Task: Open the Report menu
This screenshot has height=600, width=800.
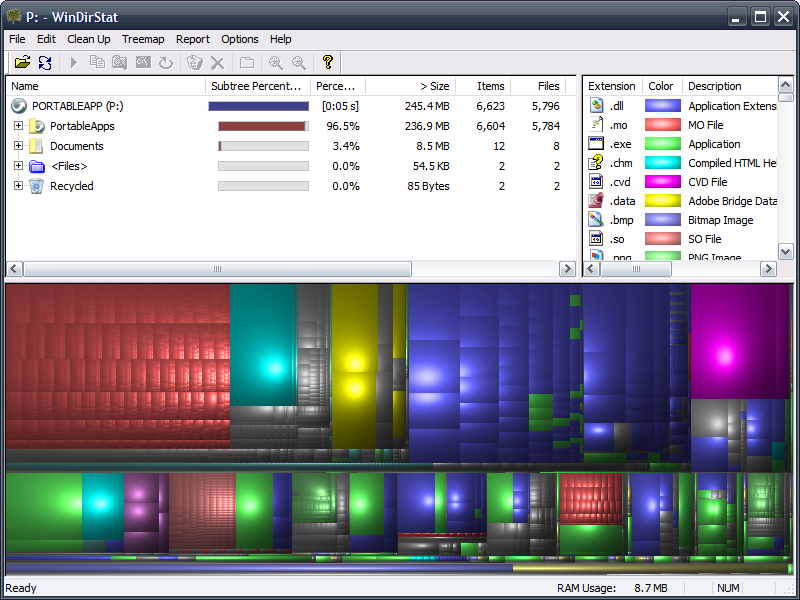Action: coord(193,39)
